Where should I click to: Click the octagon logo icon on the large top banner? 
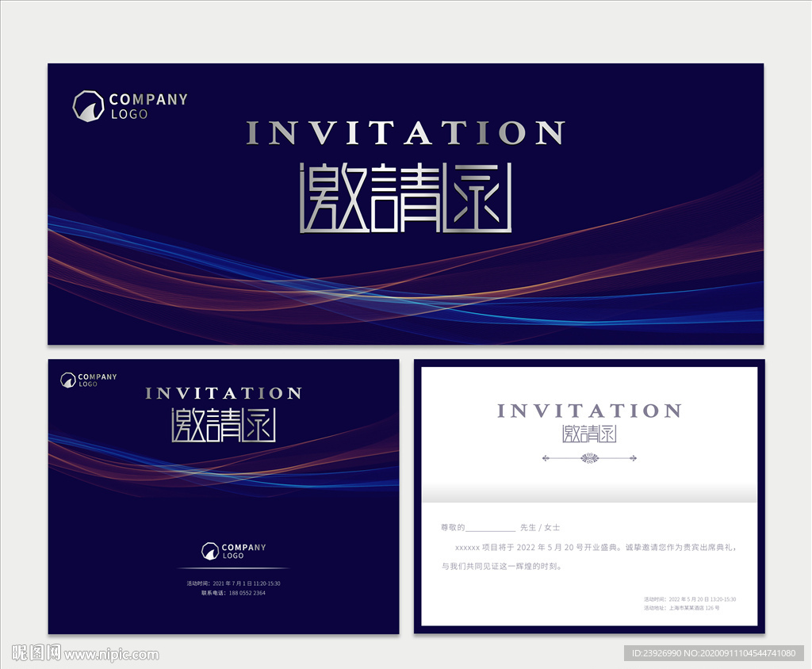pyautogui.click(x=88, y=106)
